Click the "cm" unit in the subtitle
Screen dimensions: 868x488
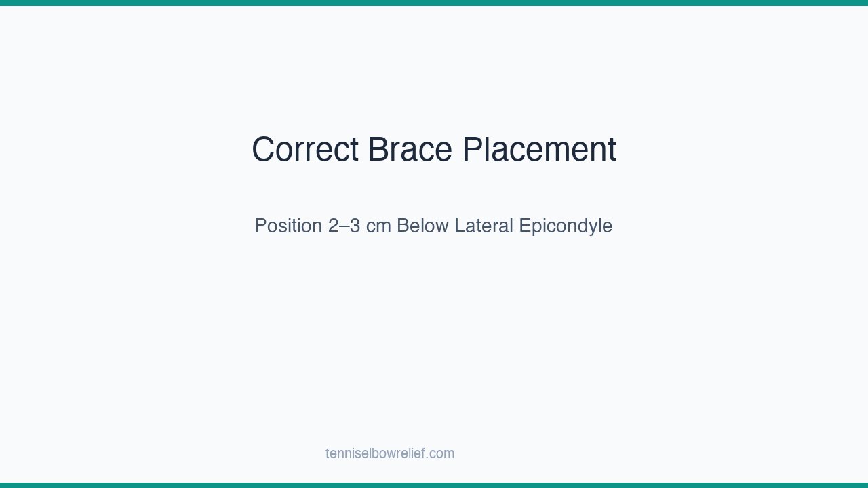[378, 226]
